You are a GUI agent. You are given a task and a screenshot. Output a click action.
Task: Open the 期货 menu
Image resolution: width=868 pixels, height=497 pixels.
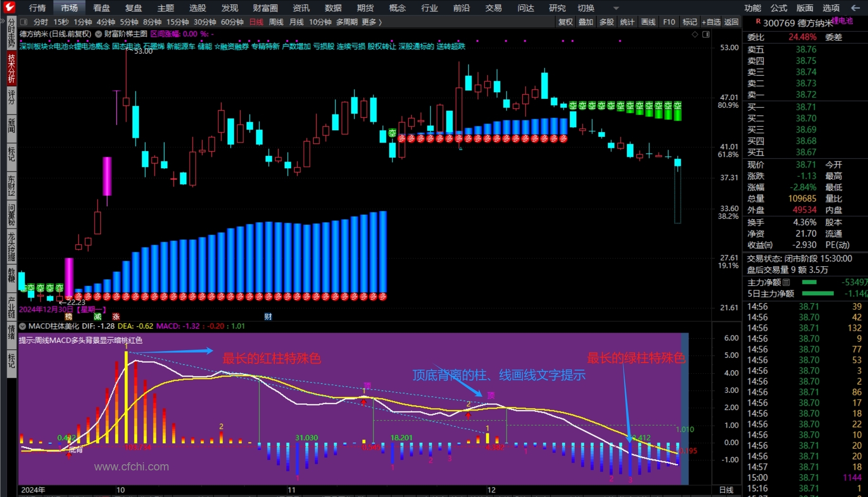(x=365, y=8)
